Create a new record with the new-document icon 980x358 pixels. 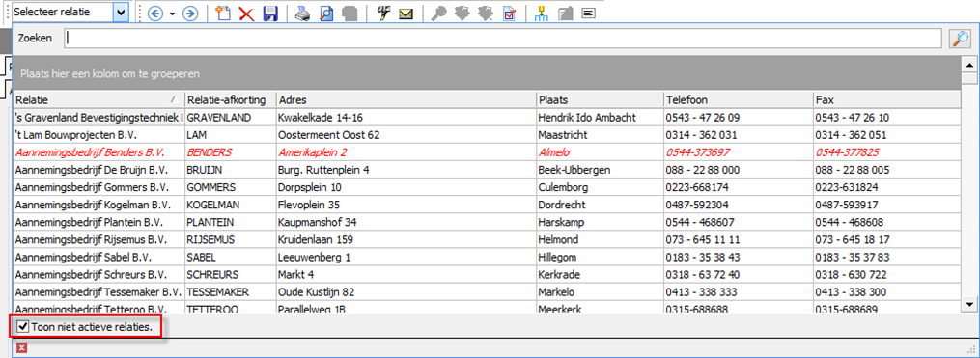pos(222,14)
